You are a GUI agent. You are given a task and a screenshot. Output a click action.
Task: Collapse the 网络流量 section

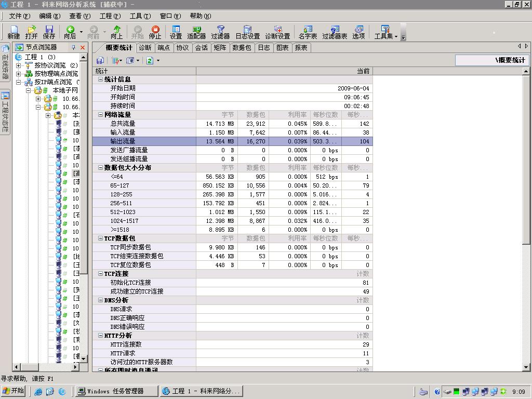pyautogui.click(x=100, y=115)
